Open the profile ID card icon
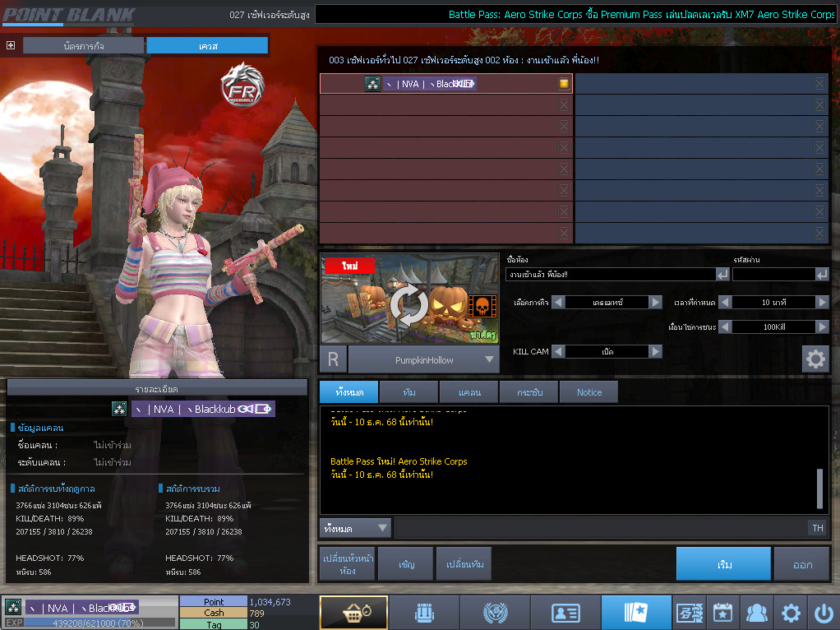 pos(564,613)
